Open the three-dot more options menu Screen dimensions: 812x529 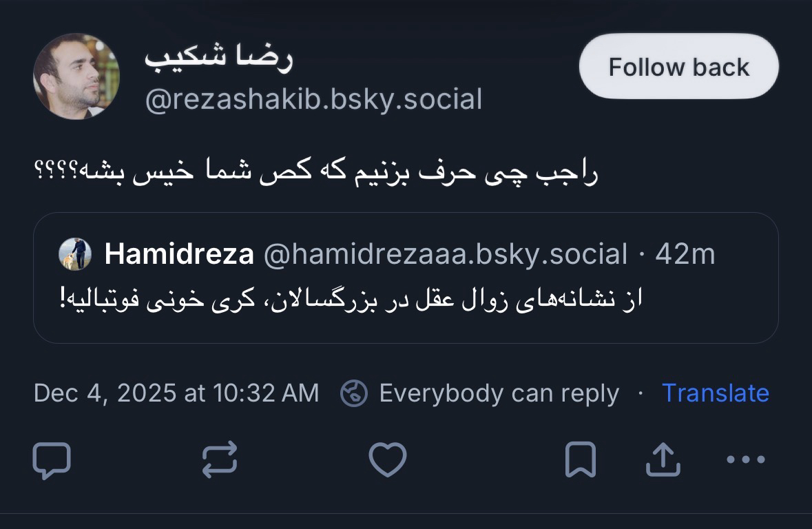pos(746,460)
